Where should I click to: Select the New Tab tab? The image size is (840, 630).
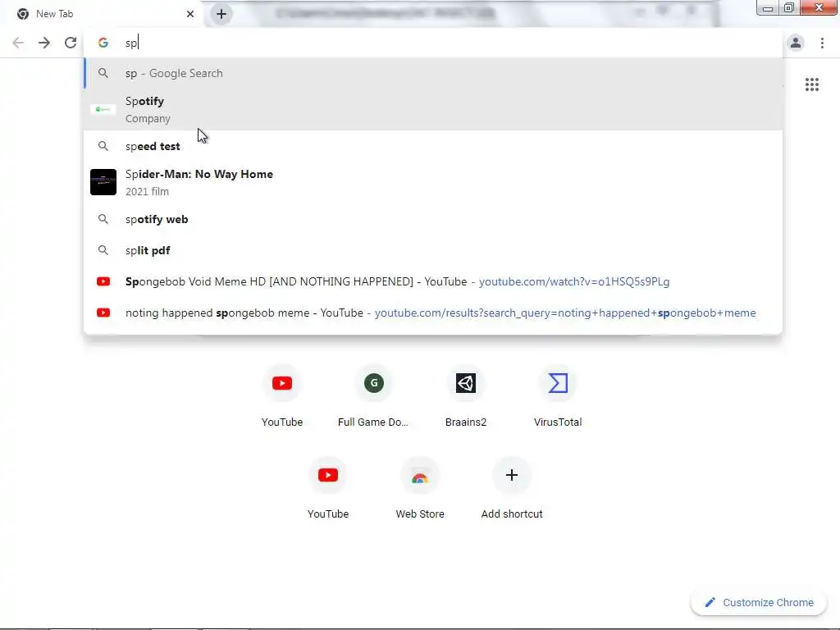click(102, 14)
